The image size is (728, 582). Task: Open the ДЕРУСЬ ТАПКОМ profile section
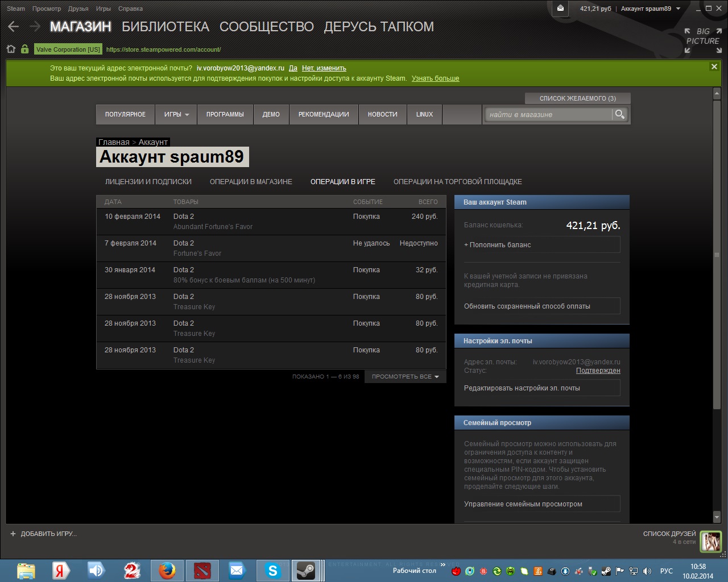coord(379,27)
